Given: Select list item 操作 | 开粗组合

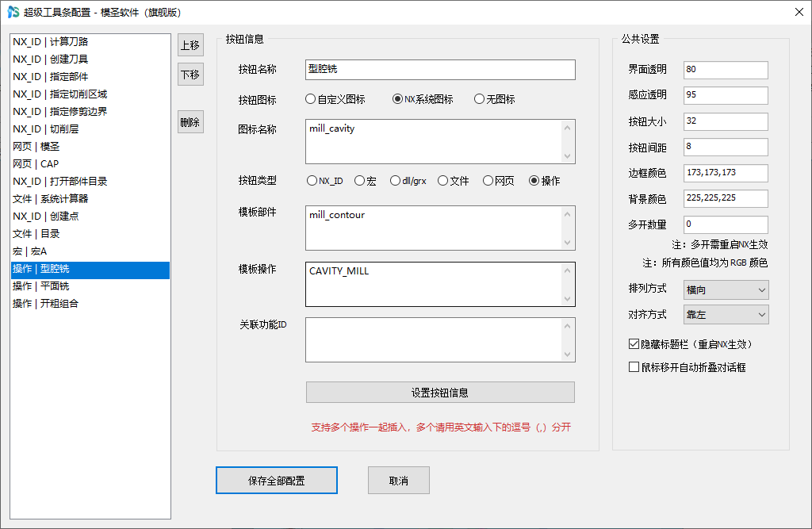Looking at the screenshot, I should (90, 304).
